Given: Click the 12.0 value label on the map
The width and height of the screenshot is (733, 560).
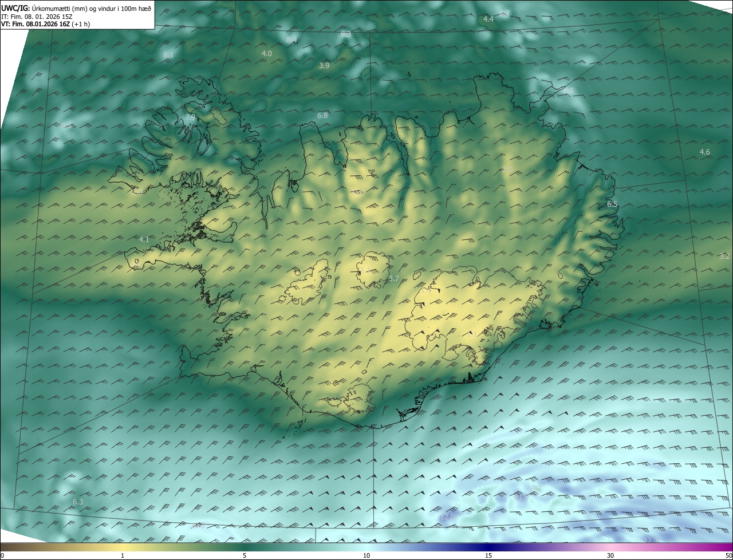Looking at the screenshot, I should tap(447, 516).
